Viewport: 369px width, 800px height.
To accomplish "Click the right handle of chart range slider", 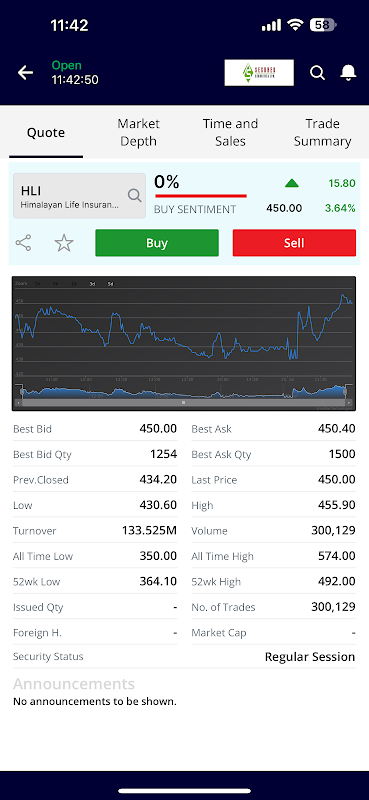I will tap(345, 391).
